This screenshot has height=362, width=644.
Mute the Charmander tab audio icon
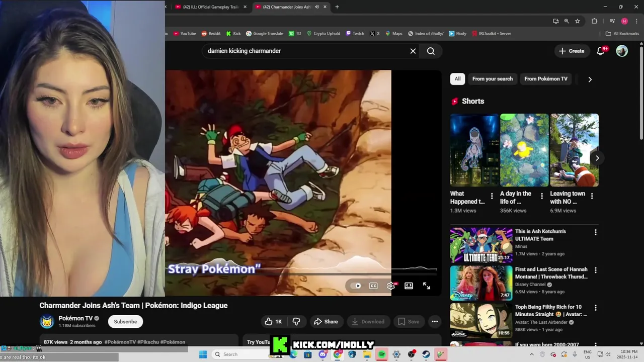317,7
